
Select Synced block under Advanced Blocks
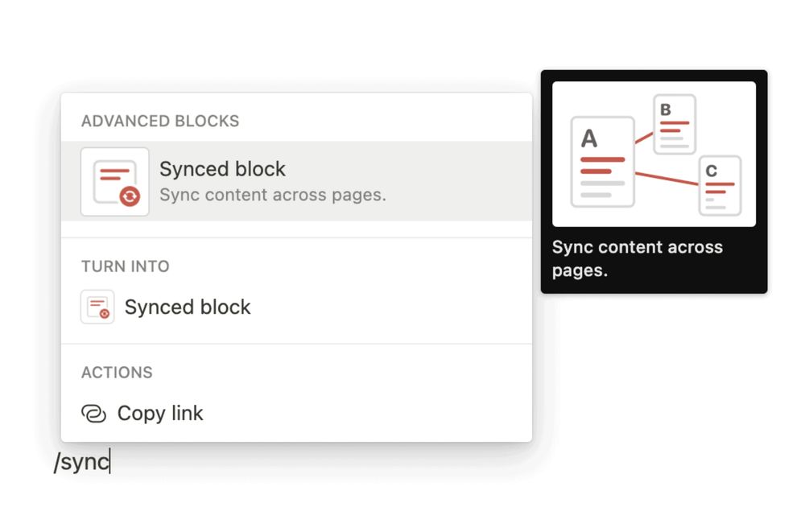click(296, 181)
